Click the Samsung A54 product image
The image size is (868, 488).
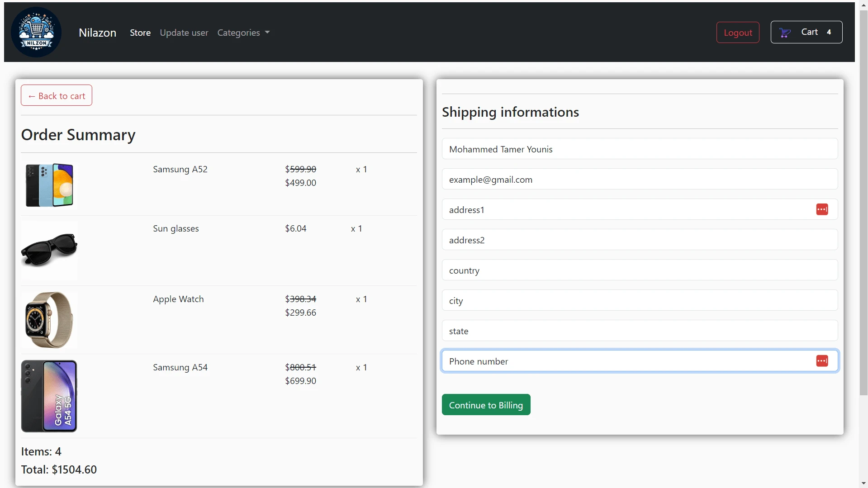click(x=49, y=396)
